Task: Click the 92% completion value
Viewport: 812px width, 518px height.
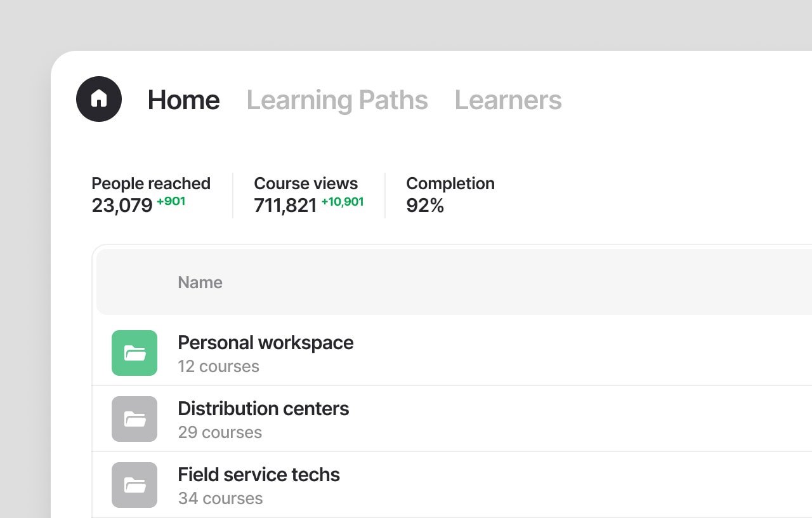Action: pos(425,206)
